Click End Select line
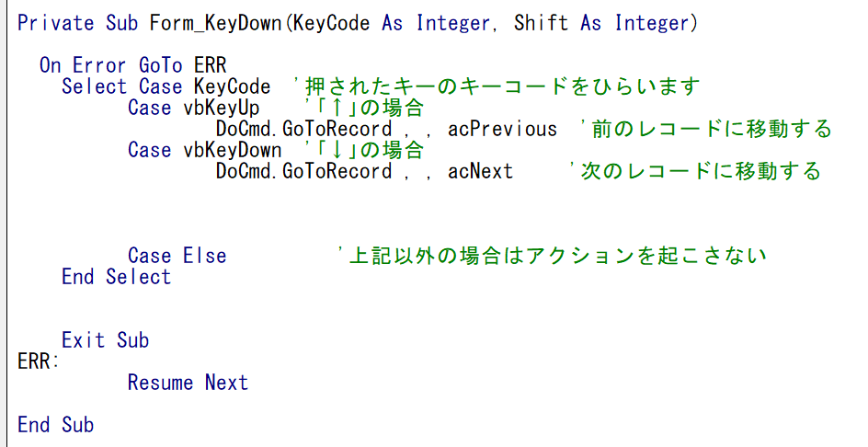 (x=116, y=277)
